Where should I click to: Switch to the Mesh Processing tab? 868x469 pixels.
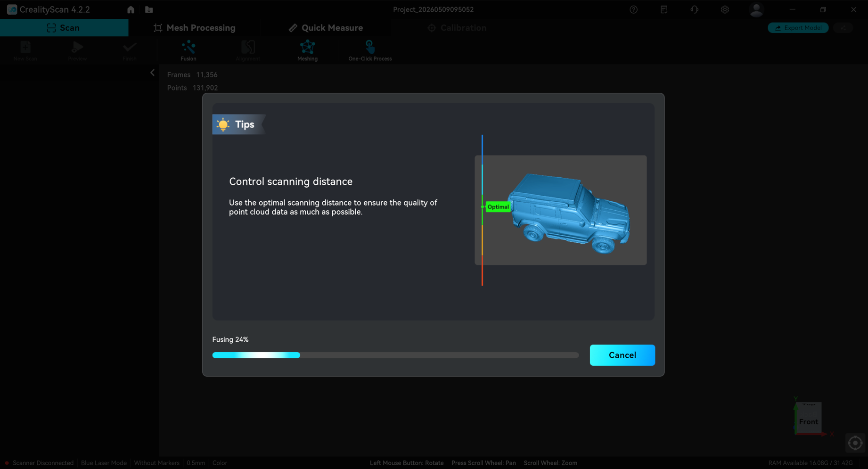[x=195, y=28]
